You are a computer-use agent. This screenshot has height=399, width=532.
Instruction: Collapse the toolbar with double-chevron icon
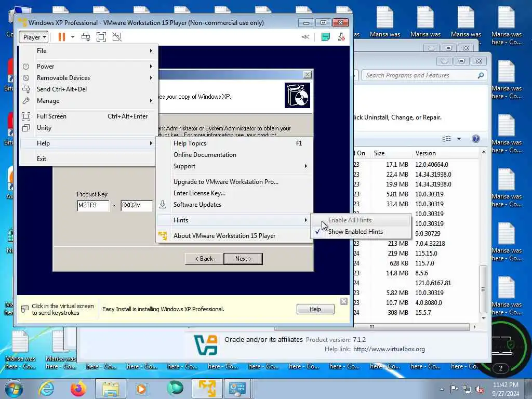coord(305,37)
